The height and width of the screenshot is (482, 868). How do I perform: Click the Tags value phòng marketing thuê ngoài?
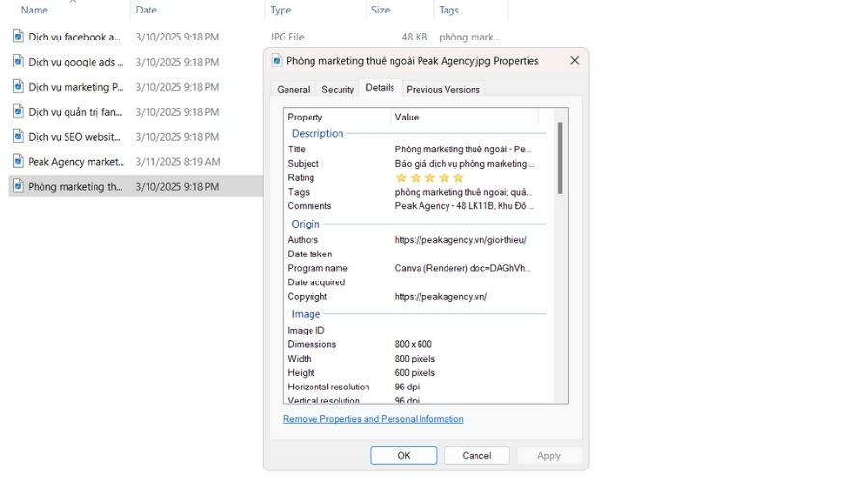(x=463, y=192)
